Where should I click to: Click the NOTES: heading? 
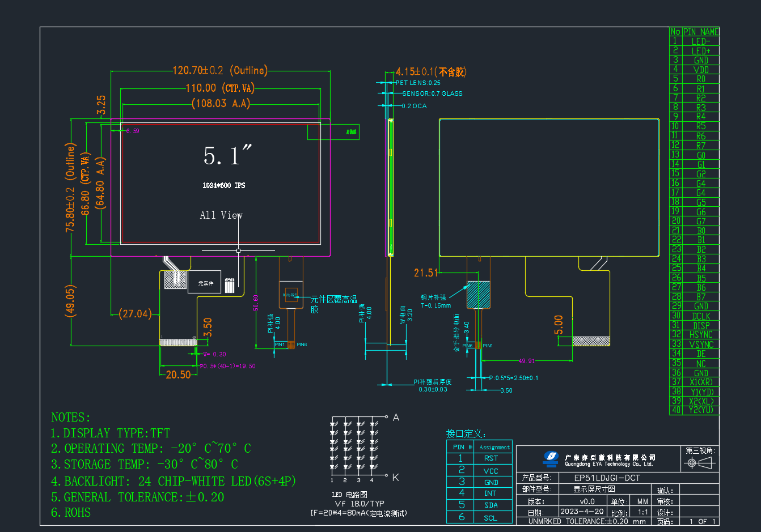click(71, 418)
